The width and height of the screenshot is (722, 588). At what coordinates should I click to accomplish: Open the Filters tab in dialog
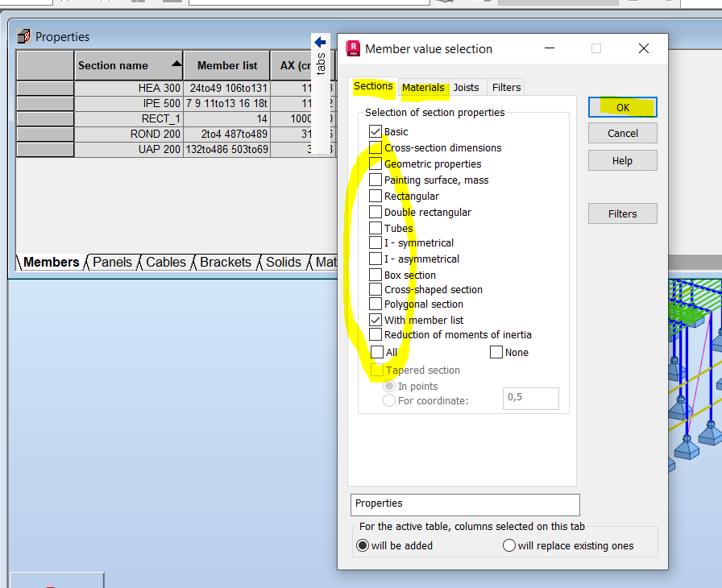click(x=506, y=88)
